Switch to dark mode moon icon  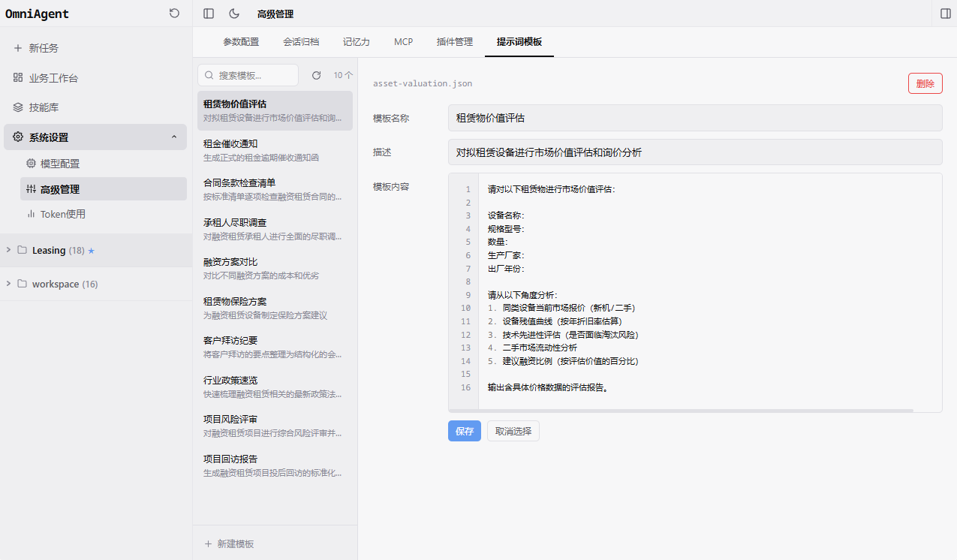pos(234,14)
